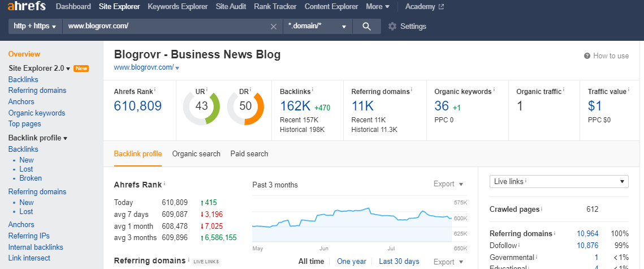
Task: Click the DR 50 donut gauge
Action: pos(245,106)
